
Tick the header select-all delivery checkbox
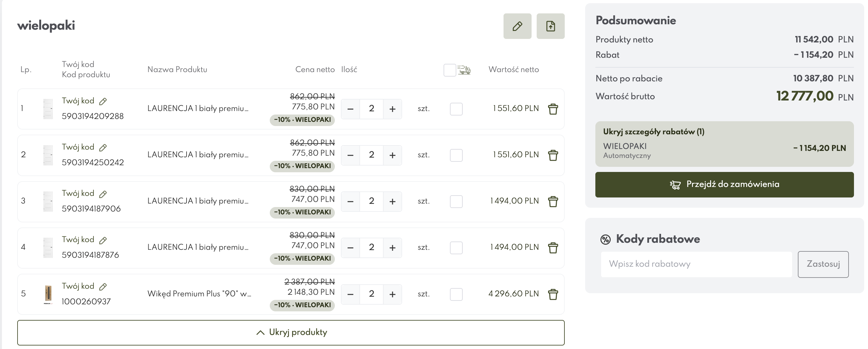pos(450,70)
